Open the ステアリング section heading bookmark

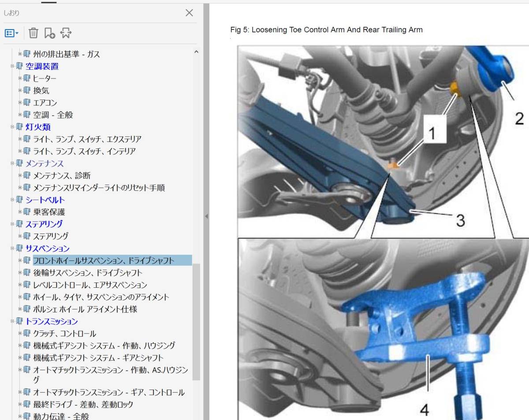[44, 224]
